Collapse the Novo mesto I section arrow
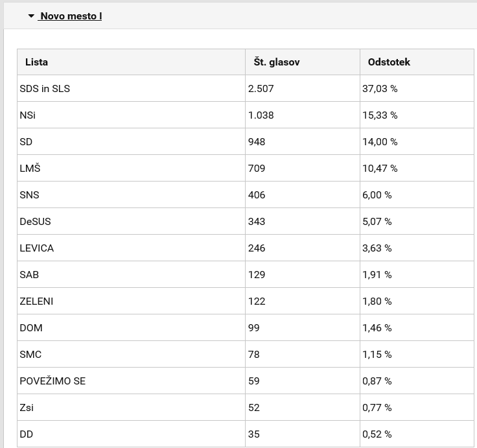Image resolution: width=477 pixels, height=448 pixels. (x=31, y=16)
